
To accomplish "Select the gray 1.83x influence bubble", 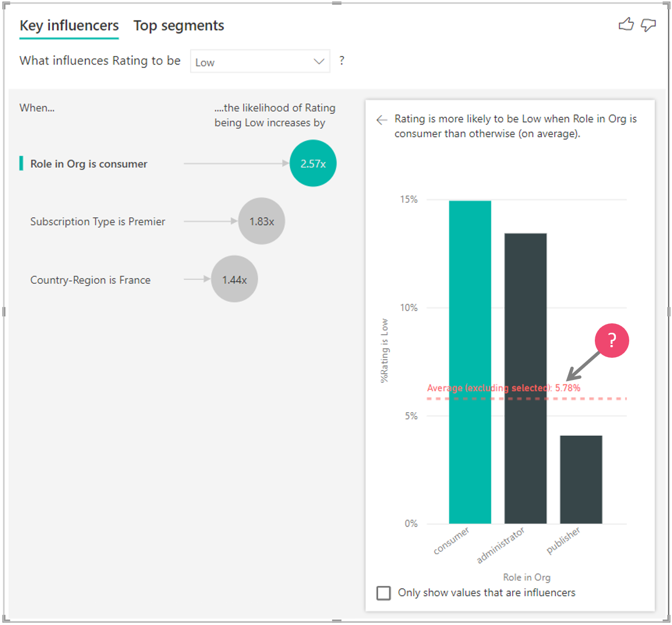I will (262, 221).
